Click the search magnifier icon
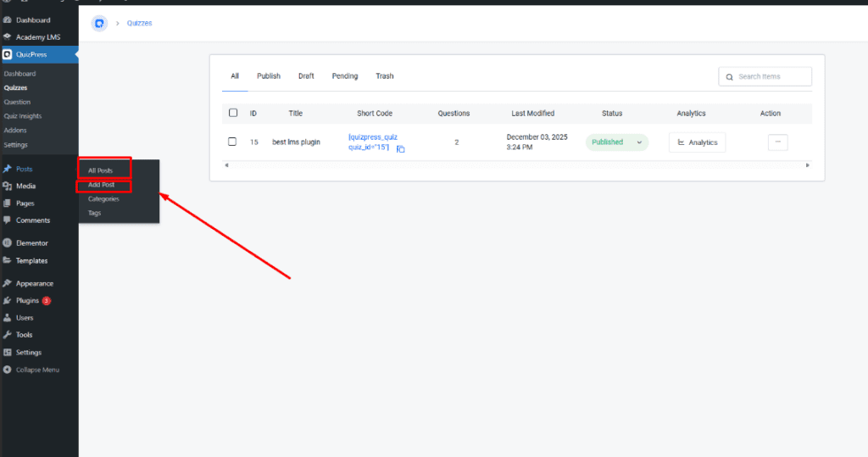Image resolution: width=868 pixels, height=457 pixels. click(x=730, y=77)
